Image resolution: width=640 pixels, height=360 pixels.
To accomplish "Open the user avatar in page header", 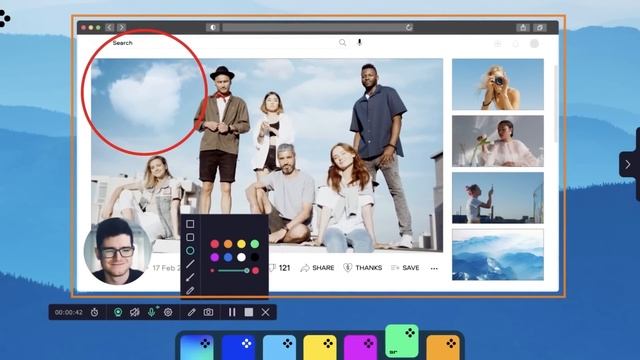I will pyautogui.click(x=534, y=44).
